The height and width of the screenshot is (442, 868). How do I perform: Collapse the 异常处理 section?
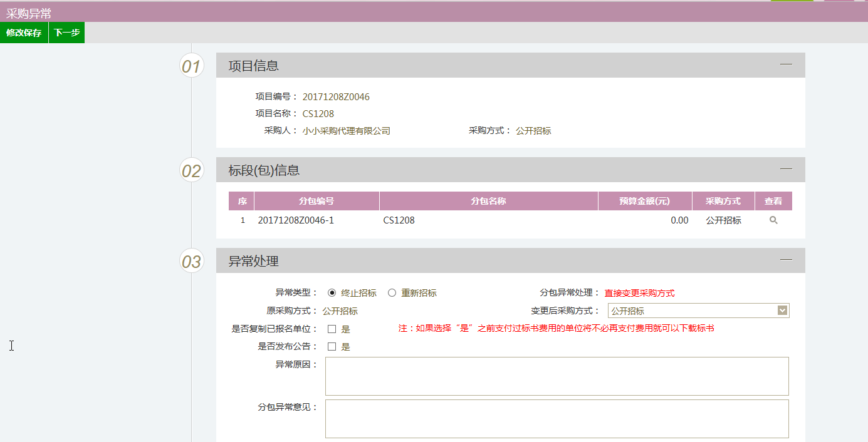tap(786, 260)
